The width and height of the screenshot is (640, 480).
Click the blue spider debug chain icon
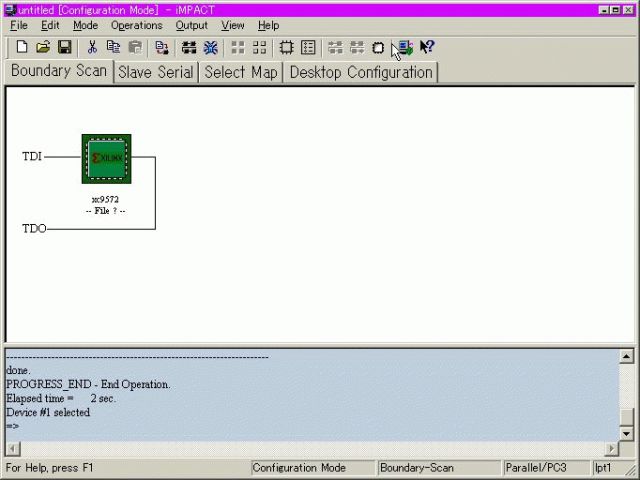point(211,48)
